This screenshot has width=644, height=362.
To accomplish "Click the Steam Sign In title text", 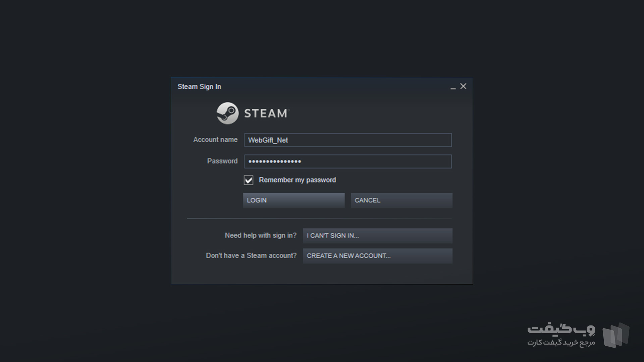I will point(199,87).
